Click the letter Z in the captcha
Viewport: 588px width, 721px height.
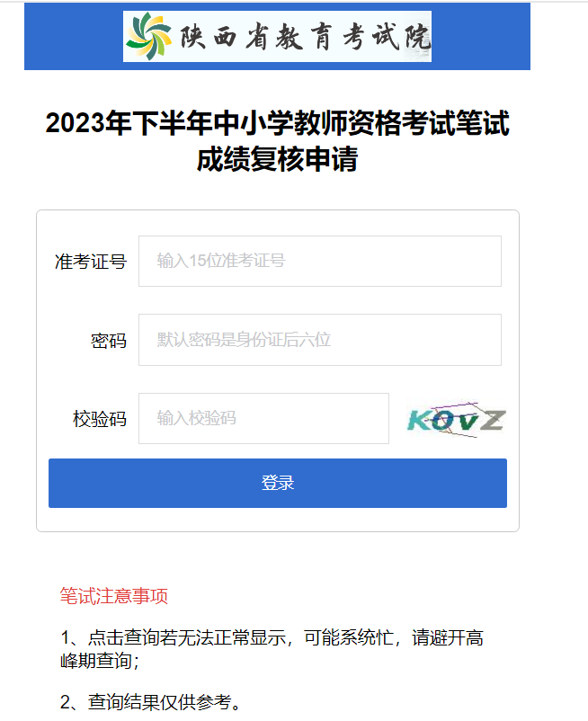pyautogui.click(x=493, y=420)
